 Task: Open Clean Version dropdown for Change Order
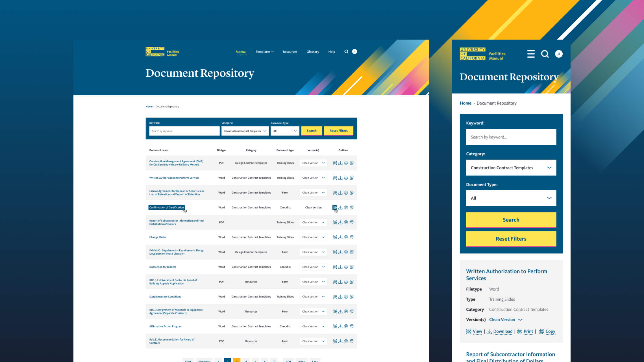(x=313, y=237)
